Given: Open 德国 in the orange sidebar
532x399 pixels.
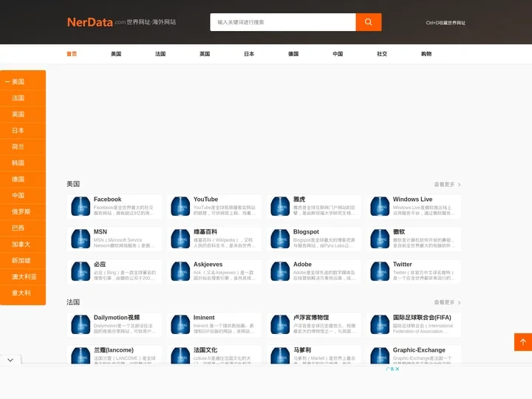Looking at the screenshot, I should tap(23, 179).
